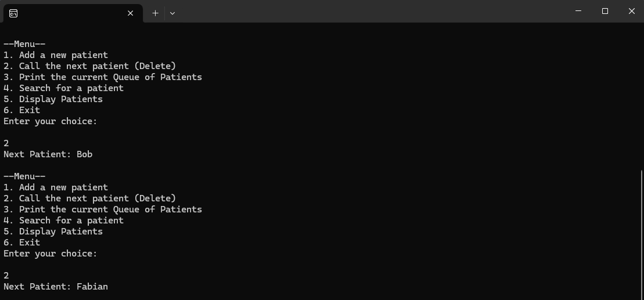Screen dimensions: 644x300
Task: Click the lower "--Menu--" header text
Action: coord(24,176)
